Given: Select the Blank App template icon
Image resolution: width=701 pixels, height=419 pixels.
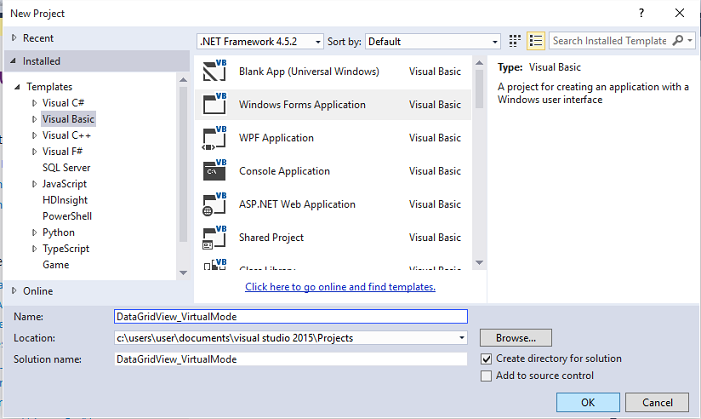Looking at the screenshot, I should (x=215, y=71).
